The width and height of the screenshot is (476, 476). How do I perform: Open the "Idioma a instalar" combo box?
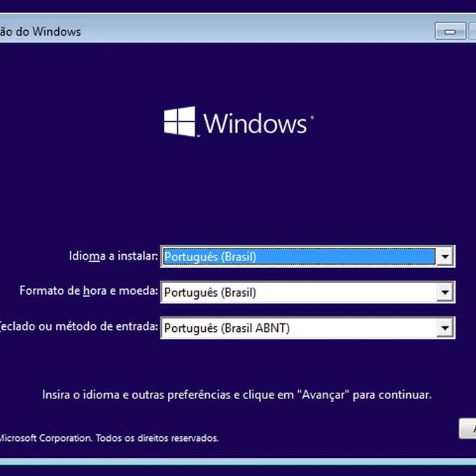[307, 256]
